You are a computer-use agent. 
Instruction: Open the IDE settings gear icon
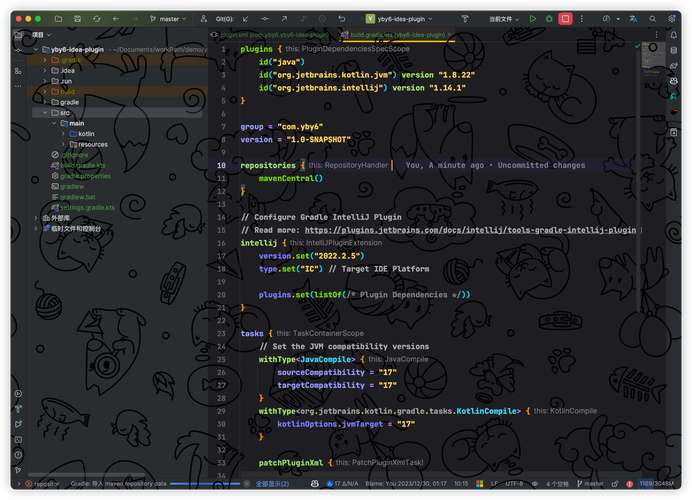pos(672,19)
